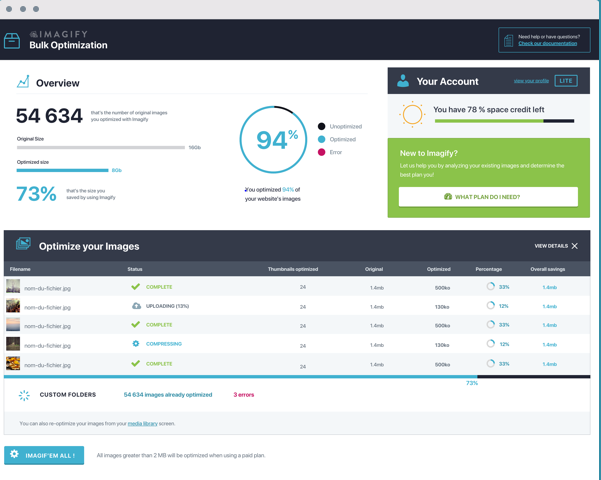Click the Optimized blue legend dot

click(x=322, y=139)
